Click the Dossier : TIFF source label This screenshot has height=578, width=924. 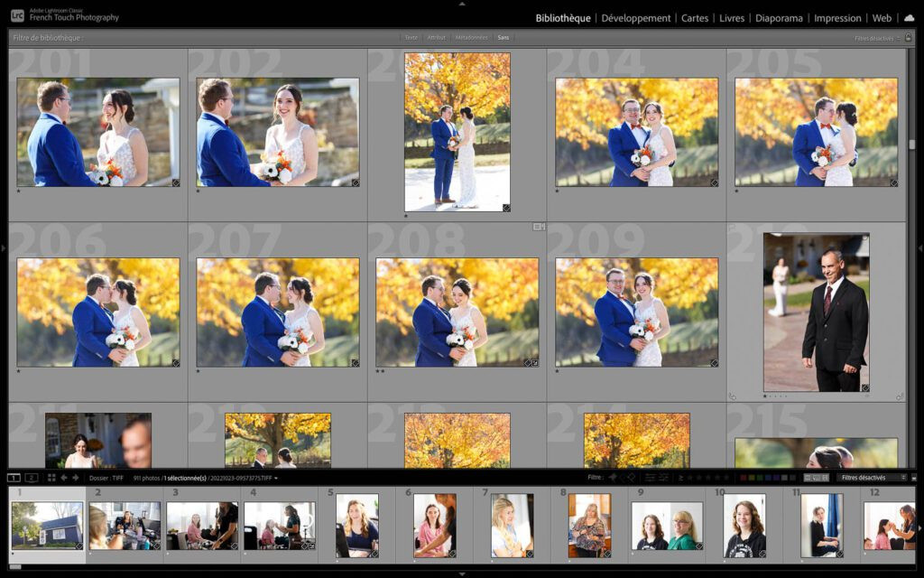coord(106,479)
